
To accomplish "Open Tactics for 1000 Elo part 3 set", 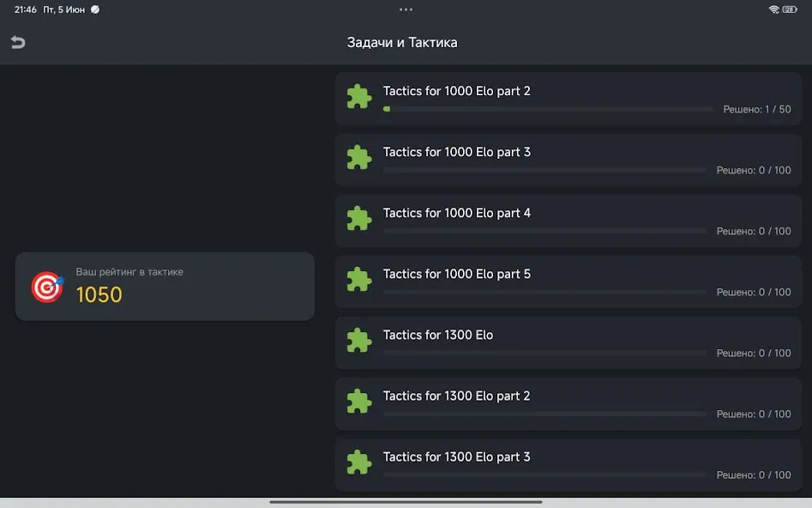I will tap(568, 160).
